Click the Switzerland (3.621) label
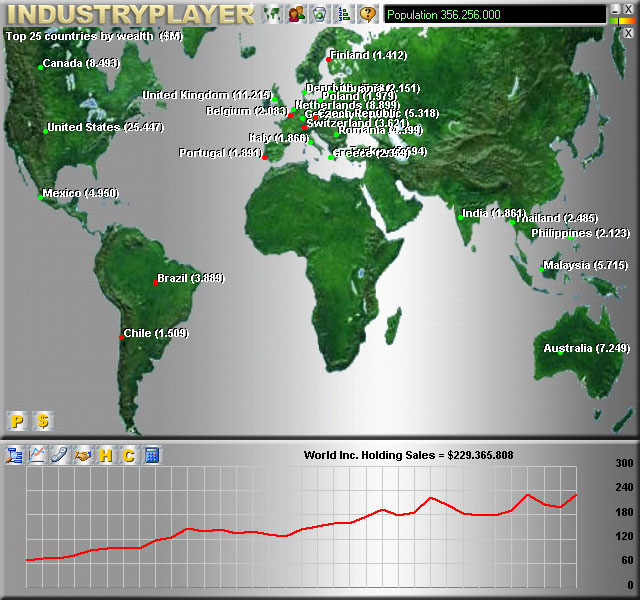 click(357, 122)
